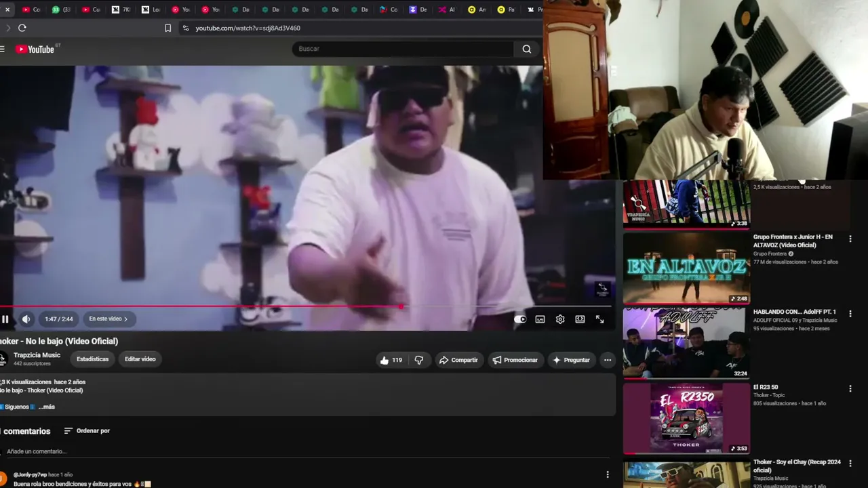This screenshot has width=868, height=488.
Task: Open the Preguntar AI button
Action: 571,360
